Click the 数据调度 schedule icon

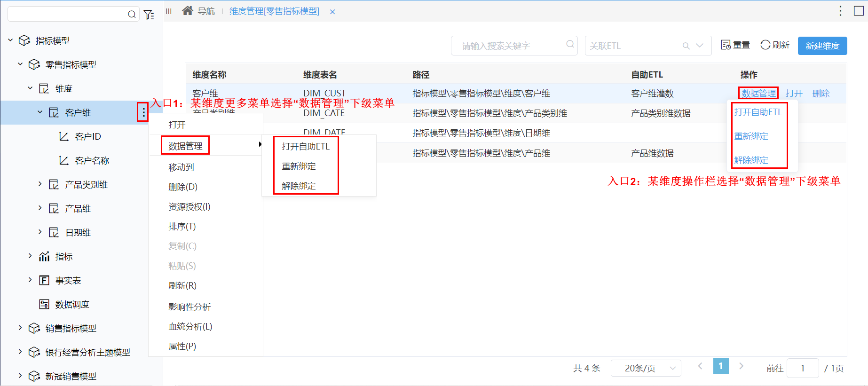coord(44,305)
